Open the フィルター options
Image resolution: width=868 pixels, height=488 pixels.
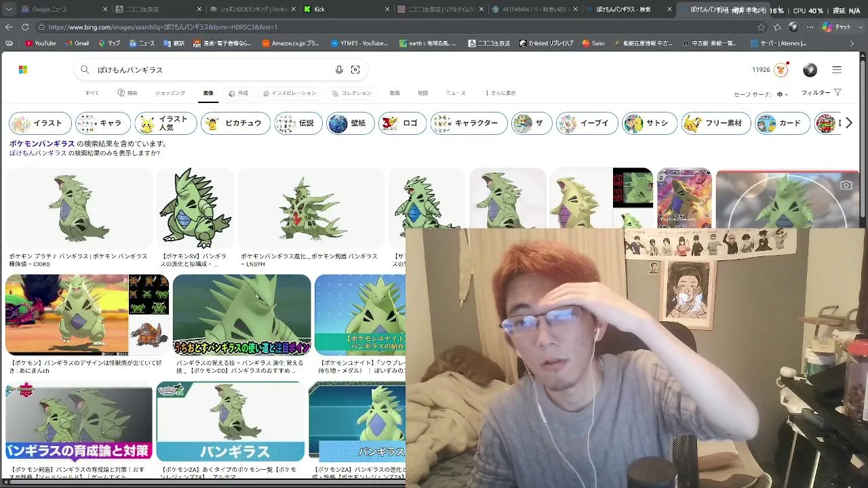821,93
